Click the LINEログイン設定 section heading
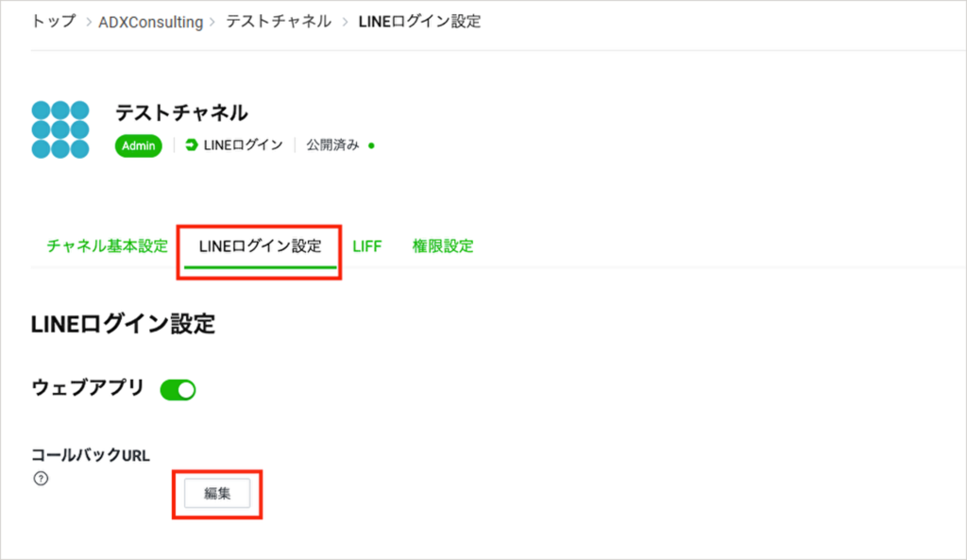Screen dimensions: 967x560 (x=123, y=325)
